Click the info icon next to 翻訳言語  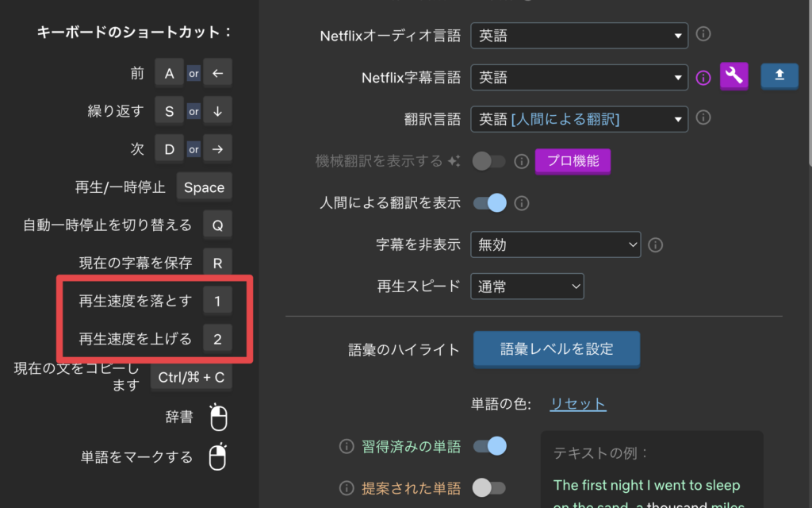pos(704,117)
